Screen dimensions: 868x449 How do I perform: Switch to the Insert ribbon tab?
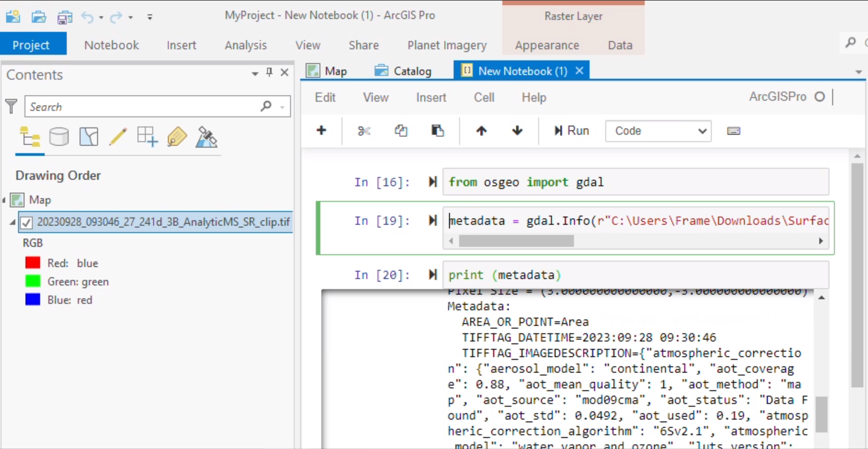181,45
